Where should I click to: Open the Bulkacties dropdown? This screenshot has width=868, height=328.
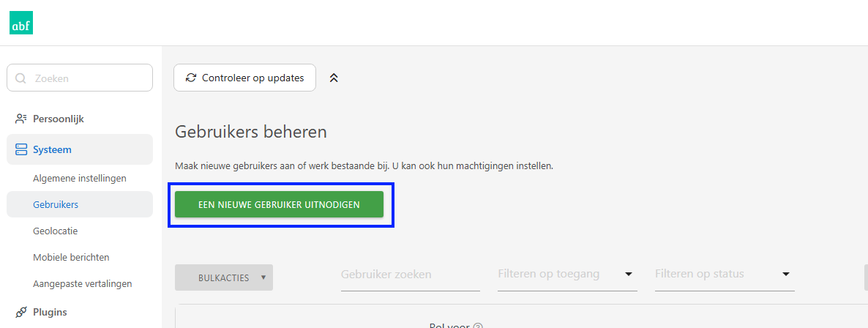click(224, 277)
